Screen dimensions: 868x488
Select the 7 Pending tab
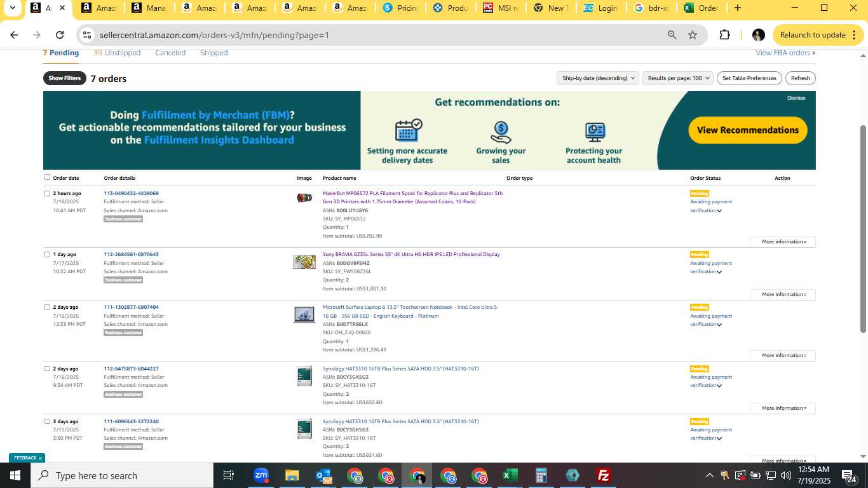pos(61,53)
